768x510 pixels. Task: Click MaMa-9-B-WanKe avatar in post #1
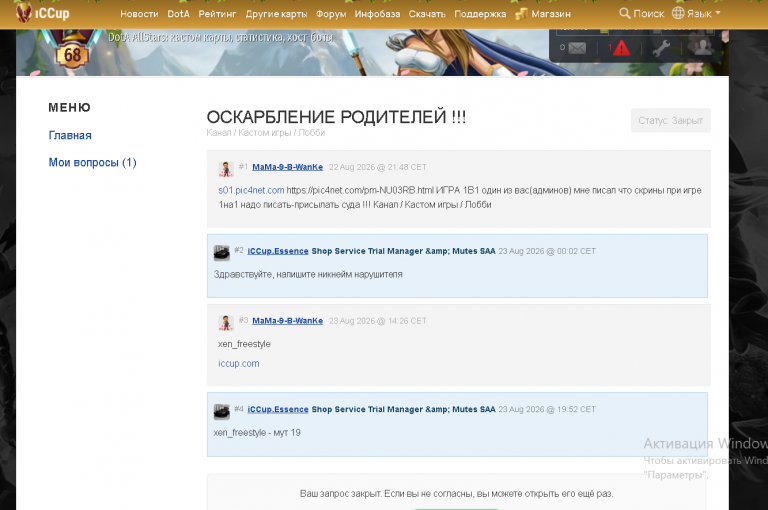[x=226, y=169]
